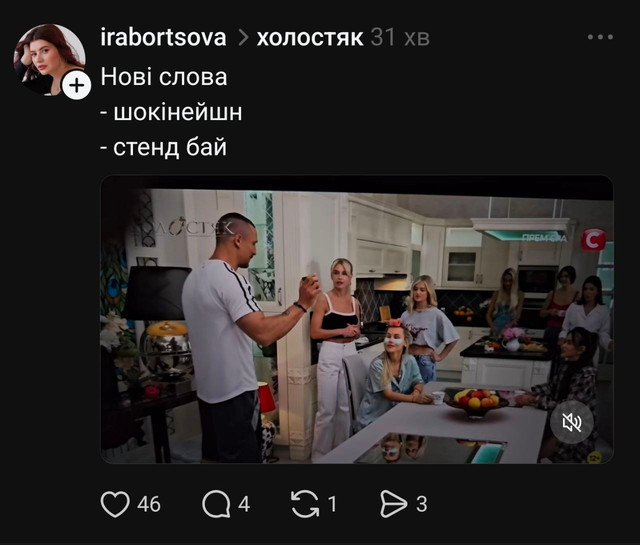Image resolution: width=640 pixels, height=545 pixels.
Task: Click the post text "Нові слова"
Action: coord(164,77)
